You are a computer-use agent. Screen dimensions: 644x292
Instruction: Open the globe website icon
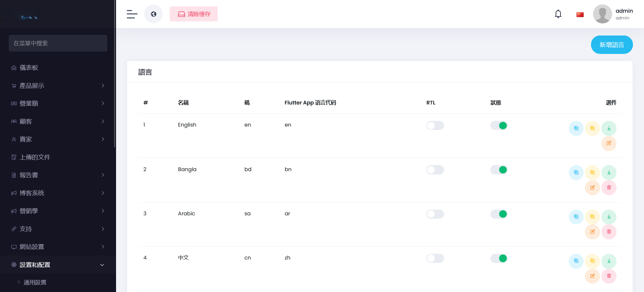coord(153,14)
